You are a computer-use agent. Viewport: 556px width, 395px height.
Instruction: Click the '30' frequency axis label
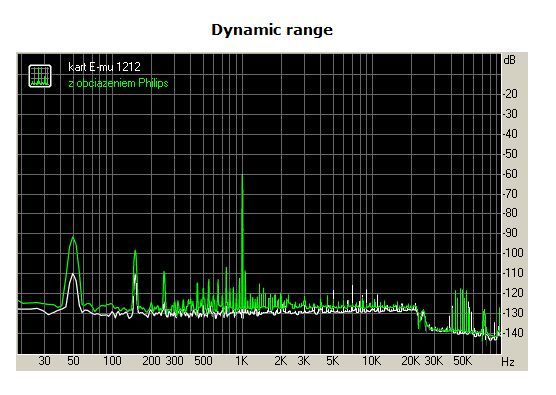coord(44,361)
